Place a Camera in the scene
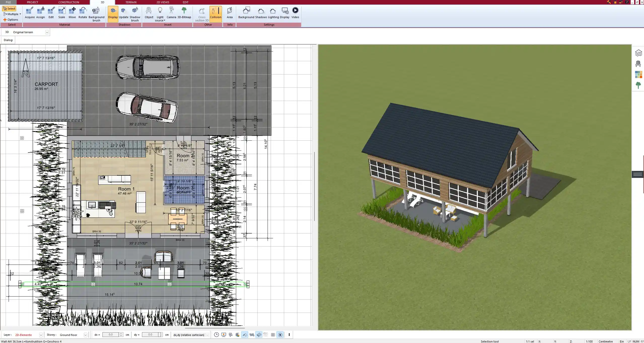Viewport: 644px width, 343px height. tap(172, 13)
